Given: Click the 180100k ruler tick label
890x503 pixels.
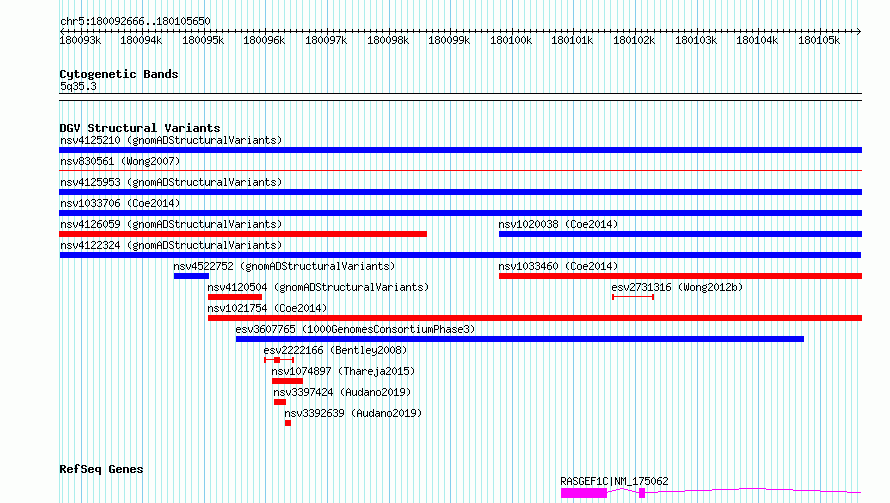Looking at the screenshot, I should 511,40.
